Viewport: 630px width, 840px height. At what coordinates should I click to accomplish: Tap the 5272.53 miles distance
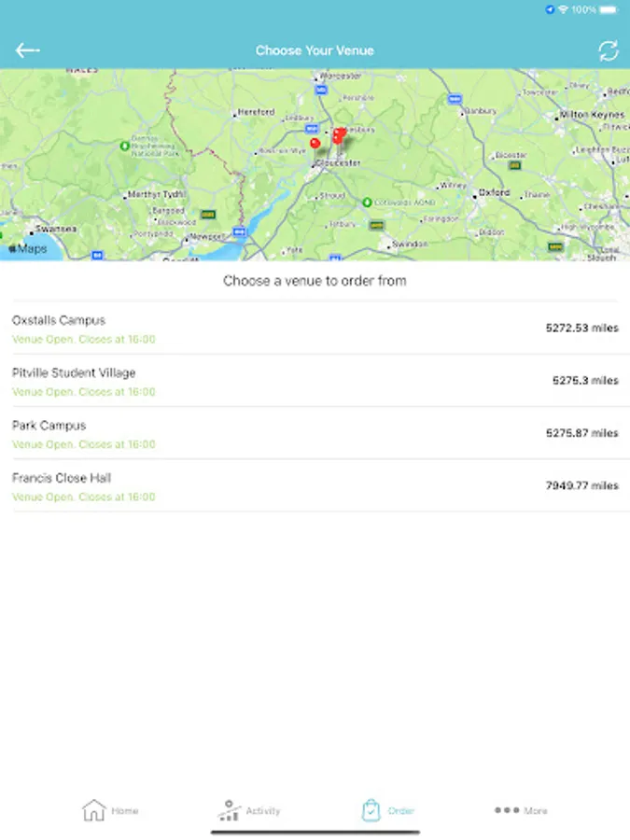pos(581,328)
